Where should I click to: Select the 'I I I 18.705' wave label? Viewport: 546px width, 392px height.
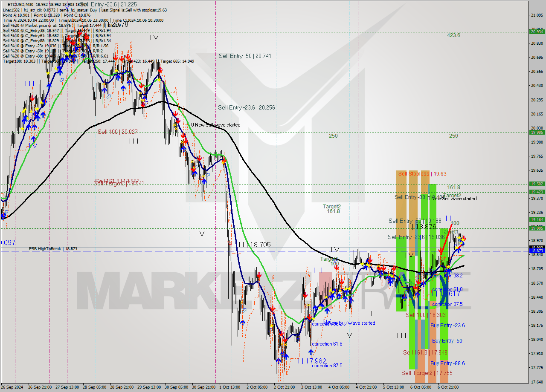click(x=255, y=245)
